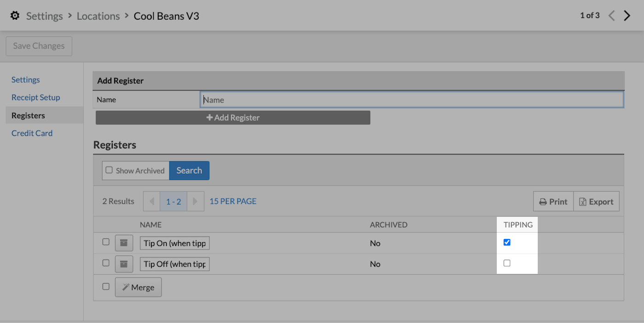Viewport: 644px width, 323px height.
Task: Select the Tip On register row checkbox
Action: (106, 242)
